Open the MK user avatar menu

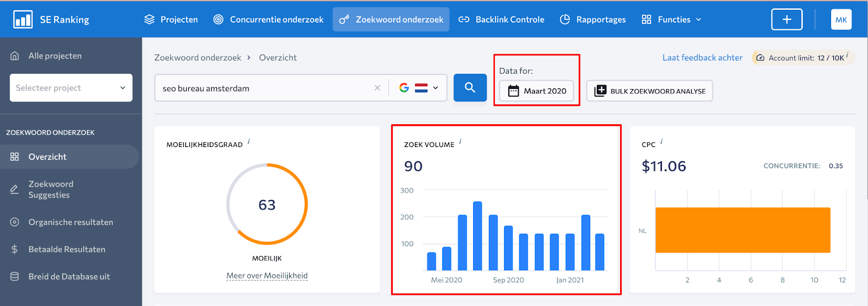pyautogui.click(x=841, y=20)
